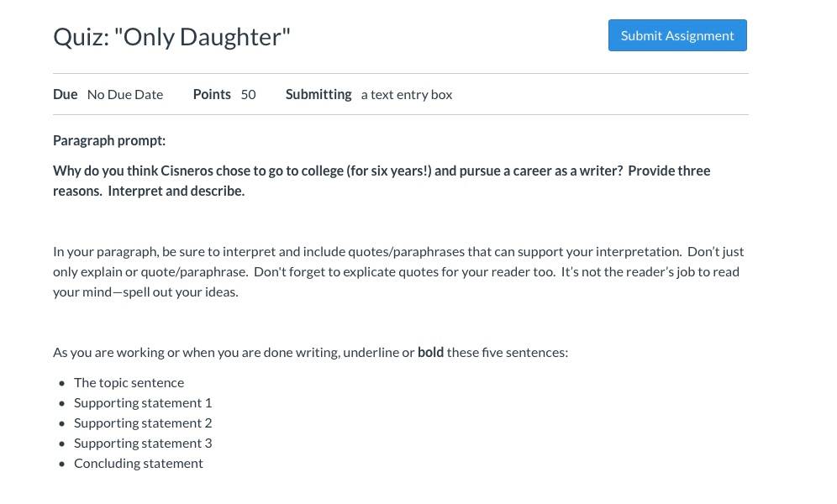
Task: Click the "As you are working" sentence
Action: [310, 352]
